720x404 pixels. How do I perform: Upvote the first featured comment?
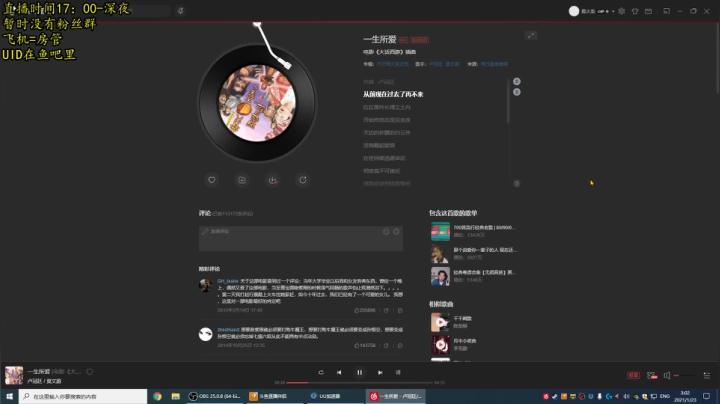click(x=365, y=310)
